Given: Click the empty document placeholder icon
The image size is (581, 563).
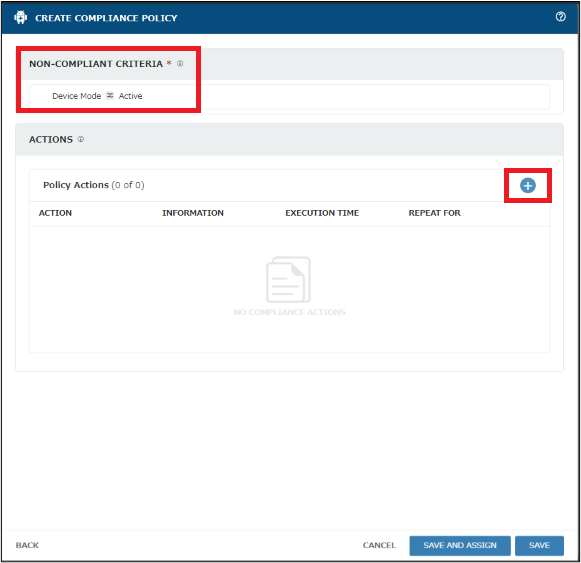Looking at the screenshot, I should [x=288, y=279].
